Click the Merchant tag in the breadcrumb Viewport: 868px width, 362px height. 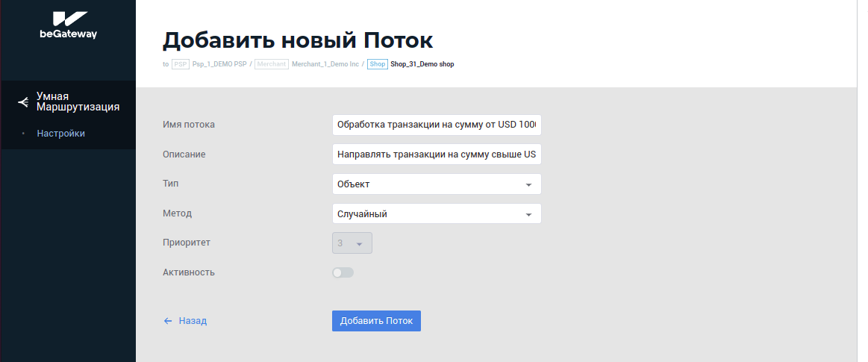tap(271, 64)
